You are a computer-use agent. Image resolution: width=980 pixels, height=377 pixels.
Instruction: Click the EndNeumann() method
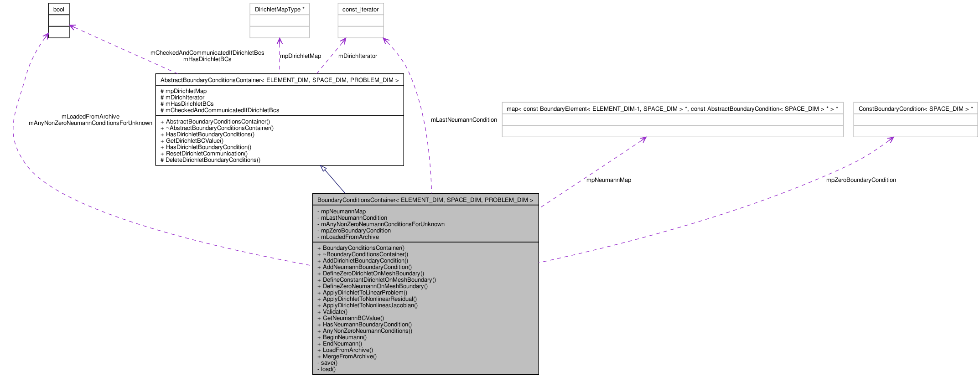(340, 344)
